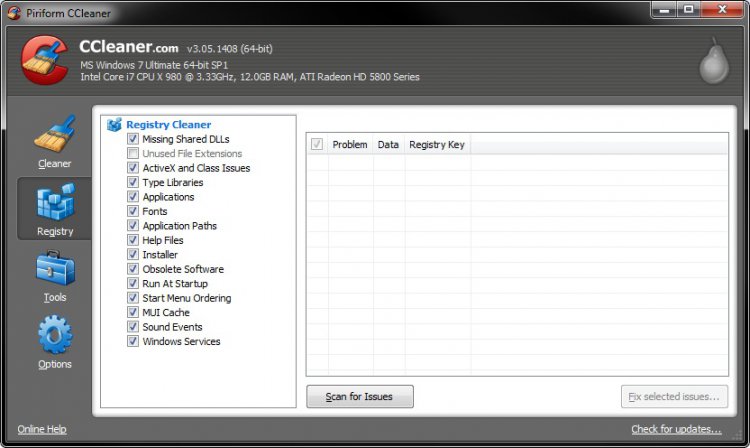The image size is (750, 448).
Task: Toggle the Fonts checkbox
Action: coord(133,211)
